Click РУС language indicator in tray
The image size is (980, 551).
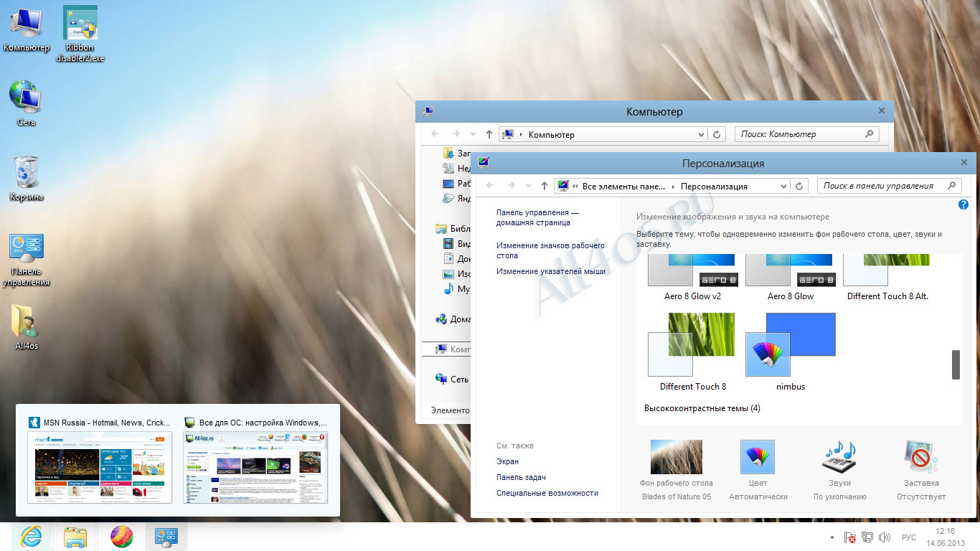tap(909, 537)
